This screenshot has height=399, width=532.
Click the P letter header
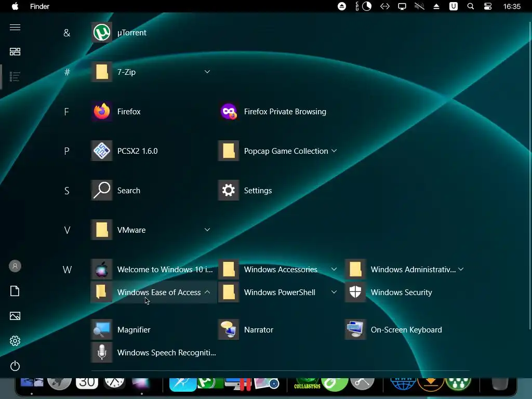coord(67,151)
